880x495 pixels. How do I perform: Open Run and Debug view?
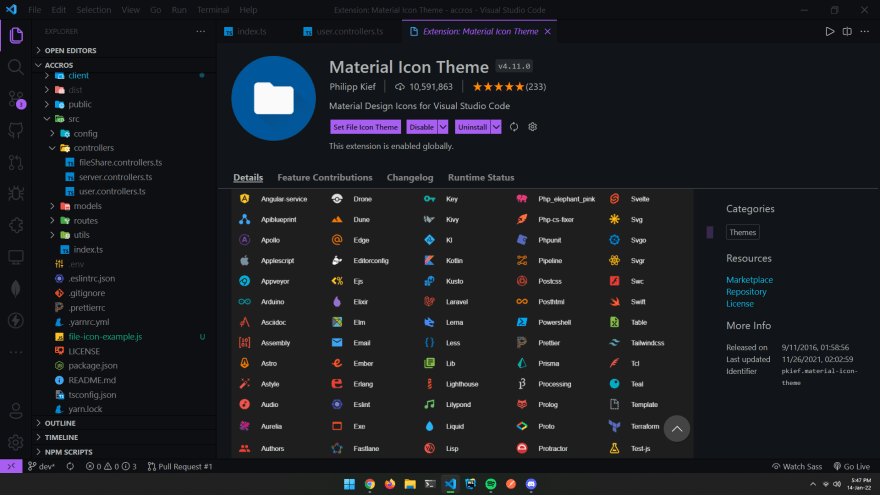tap(16, 194)
